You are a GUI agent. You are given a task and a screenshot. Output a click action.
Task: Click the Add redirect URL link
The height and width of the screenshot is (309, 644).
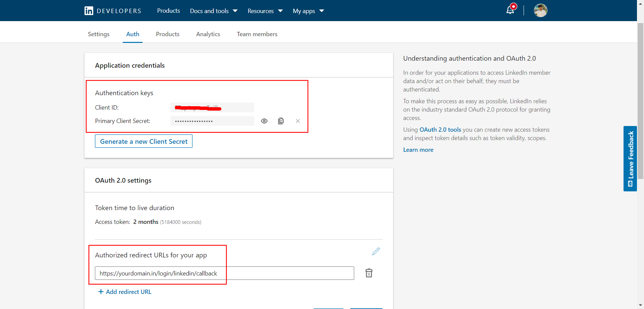[x=124, y=292]
